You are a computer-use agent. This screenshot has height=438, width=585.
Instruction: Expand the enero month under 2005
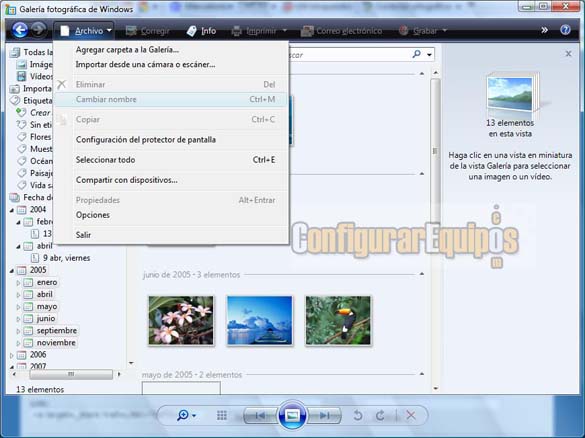pos(18,283)
